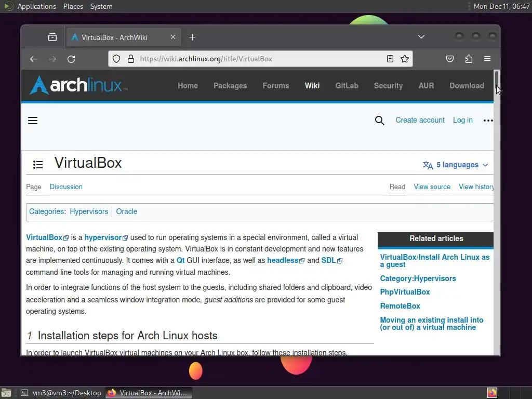This screenshot has width=532, height=399.
Task: Open Category:Hypervisors related article
Action: pos(418,278)
